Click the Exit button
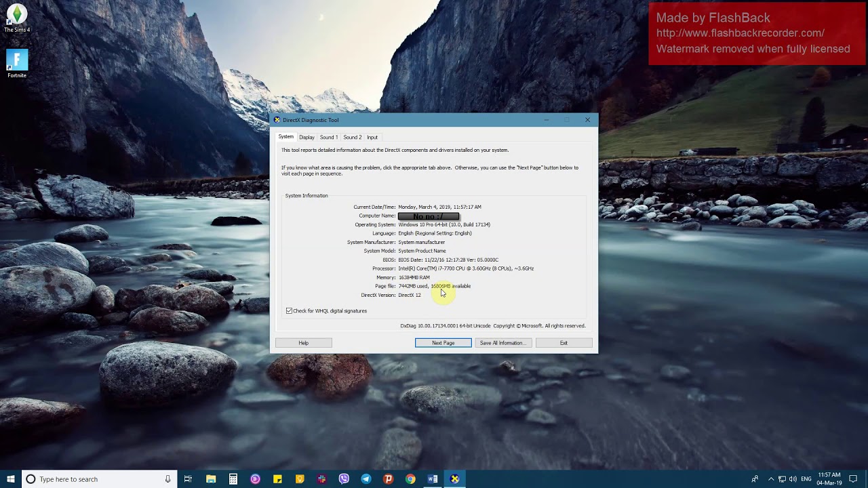 (564, 343)
